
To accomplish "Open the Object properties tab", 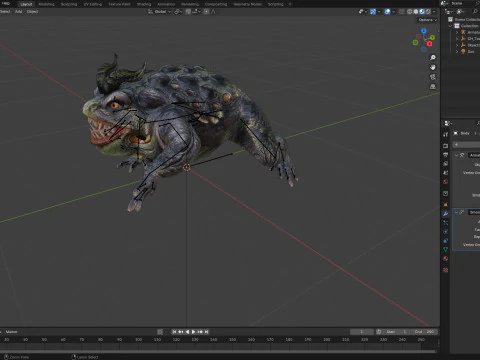I will click(x=446, y=205).
